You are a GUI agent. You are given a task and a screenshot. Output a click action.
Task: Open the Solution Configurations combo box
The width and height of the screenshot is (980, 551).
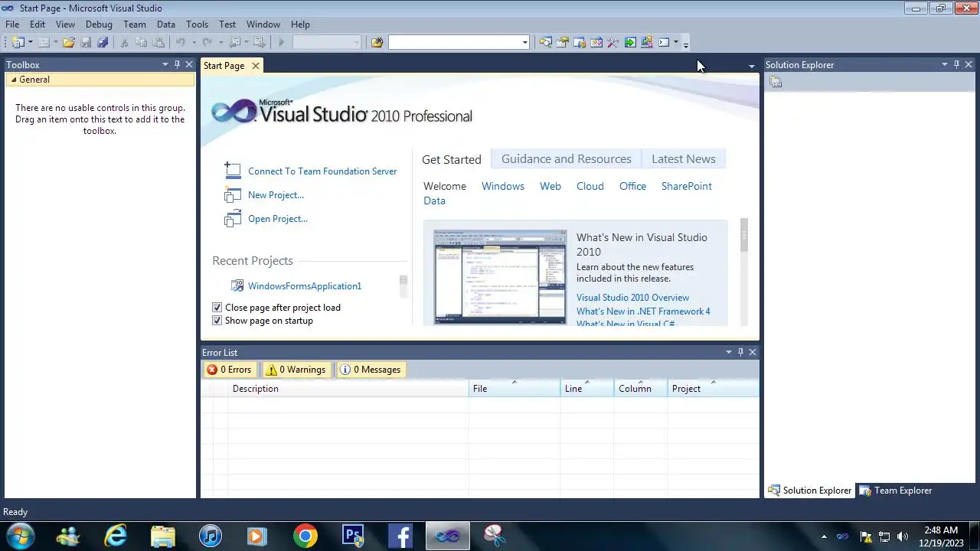[x=327, y=43]
